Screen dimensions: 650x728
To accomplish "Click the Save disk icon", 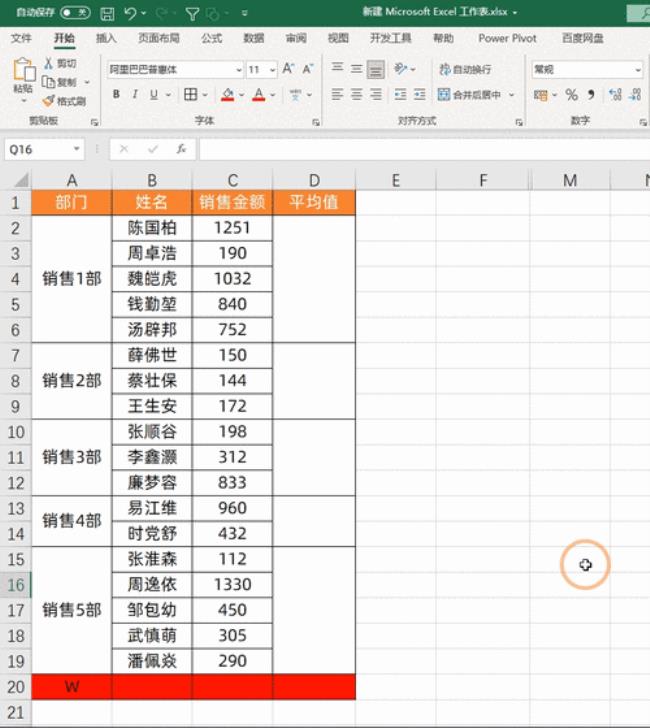I will tap(107, 13).
